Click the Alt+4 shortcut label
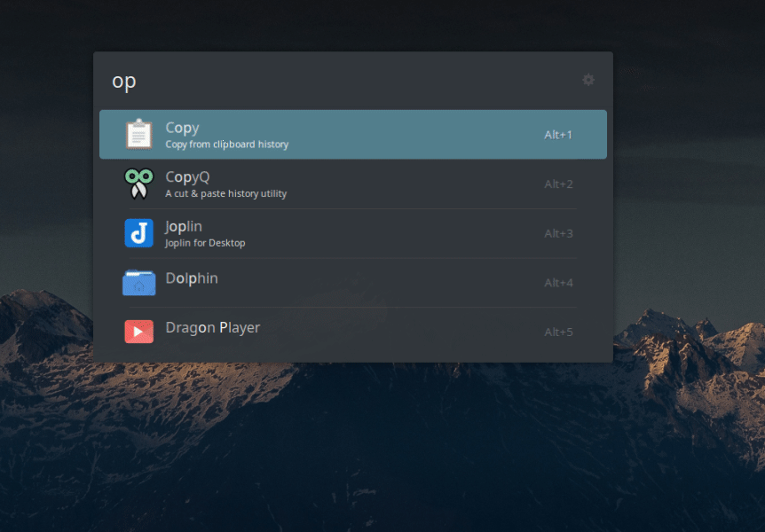 tap(558, 283)
